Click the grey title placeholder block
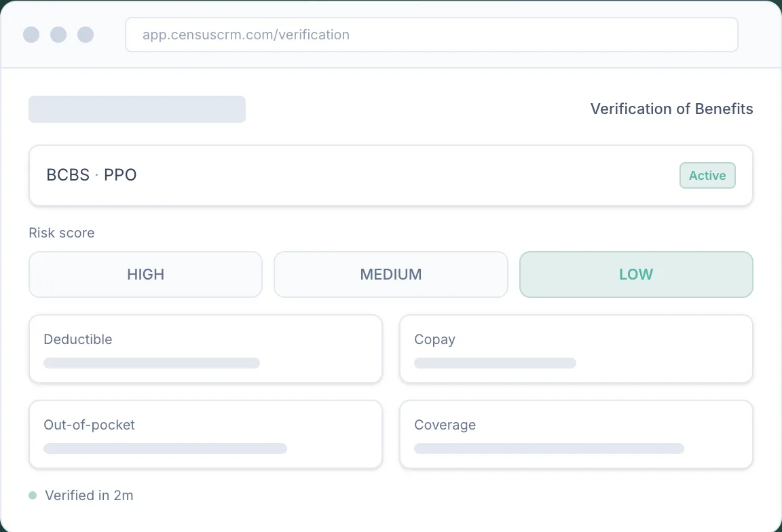 point(137,109)
